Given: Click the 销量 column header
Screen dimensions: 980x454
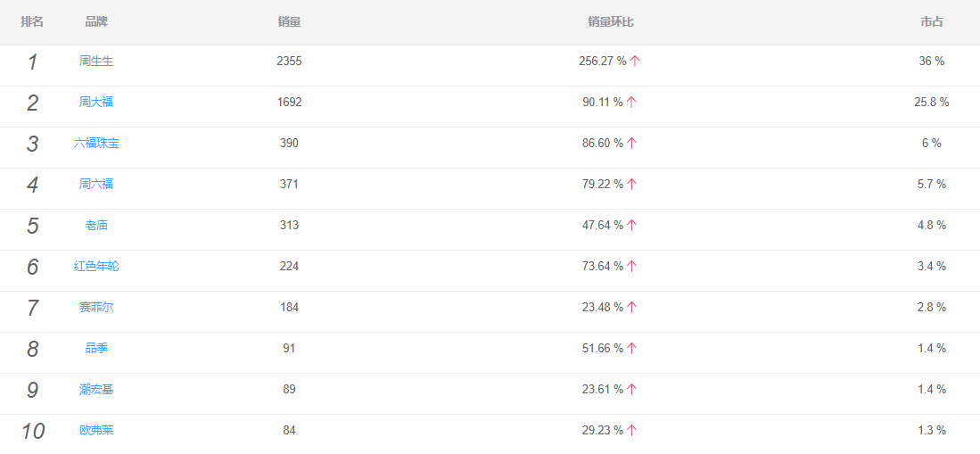Looking at the screenshot, I should [290, 22].
